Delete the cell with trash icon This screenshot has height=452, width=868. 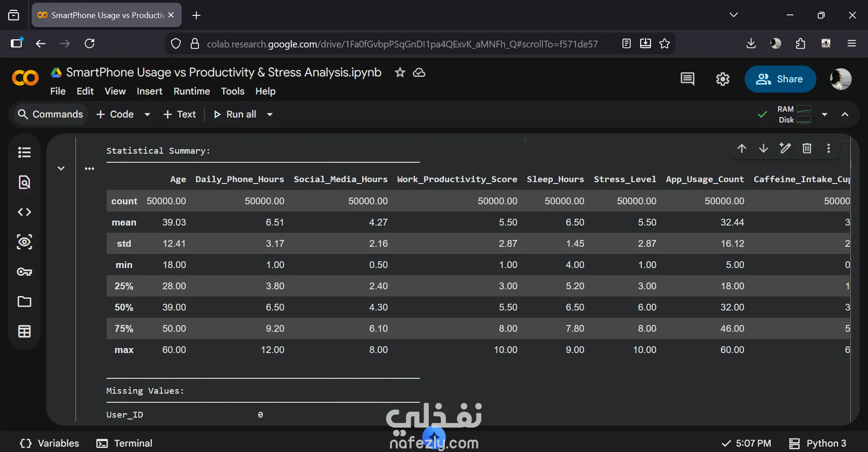click(x=807, y=148)
